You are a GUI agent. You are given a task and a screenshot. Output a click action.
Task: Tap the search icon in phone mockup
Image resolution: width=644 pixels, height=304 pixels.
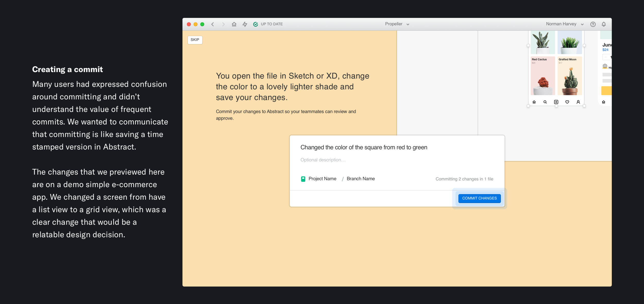pyautogui.click(x=545, y=102)
